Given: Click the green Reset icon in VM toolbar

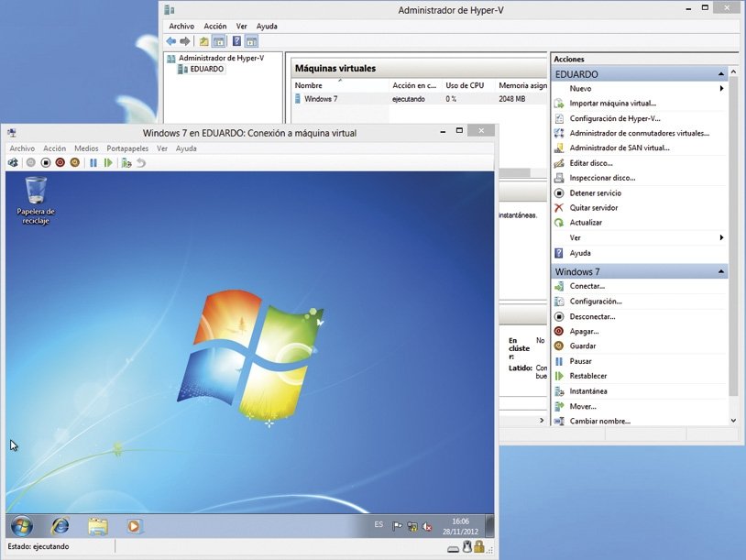Looking at the screenshot, I should pos(108,163).
